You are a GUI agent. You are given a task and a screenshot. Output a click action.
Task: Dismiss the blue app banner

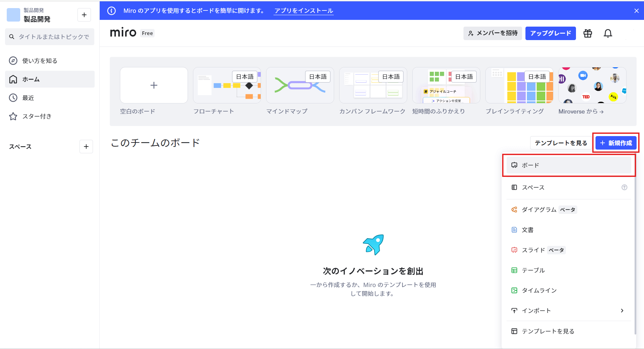[636, 11]
